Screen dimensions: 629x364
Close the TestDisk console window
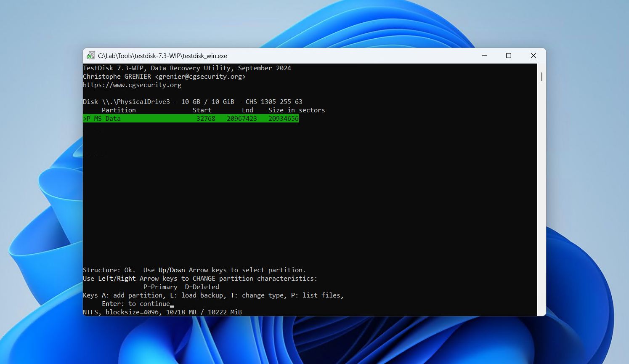click(533, 56)
